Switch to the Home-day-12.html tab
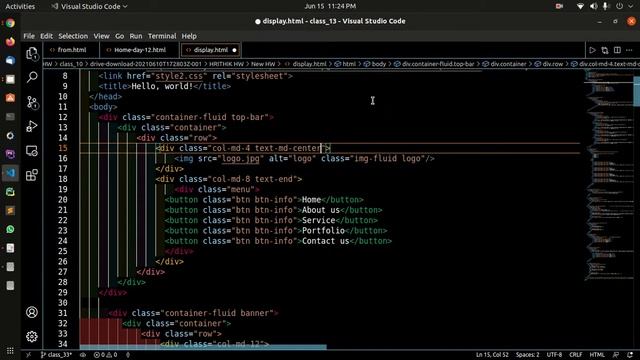640x360 pixels. coord(139,50)
